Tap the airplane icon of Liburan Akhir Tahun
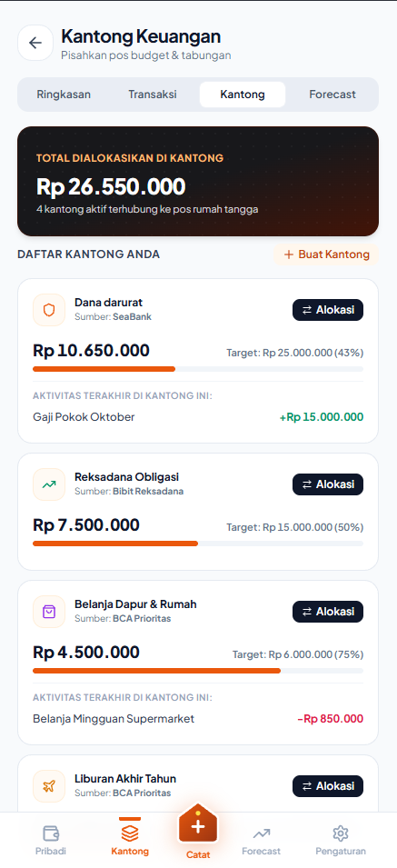 (49, 786)
